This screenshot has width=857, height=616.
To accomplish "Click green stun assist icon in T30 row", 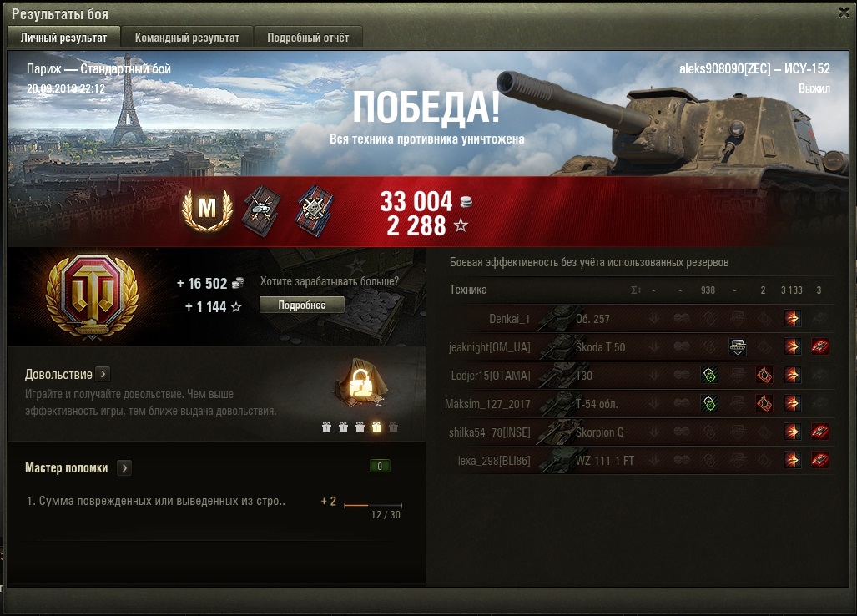I will (709, 375).
